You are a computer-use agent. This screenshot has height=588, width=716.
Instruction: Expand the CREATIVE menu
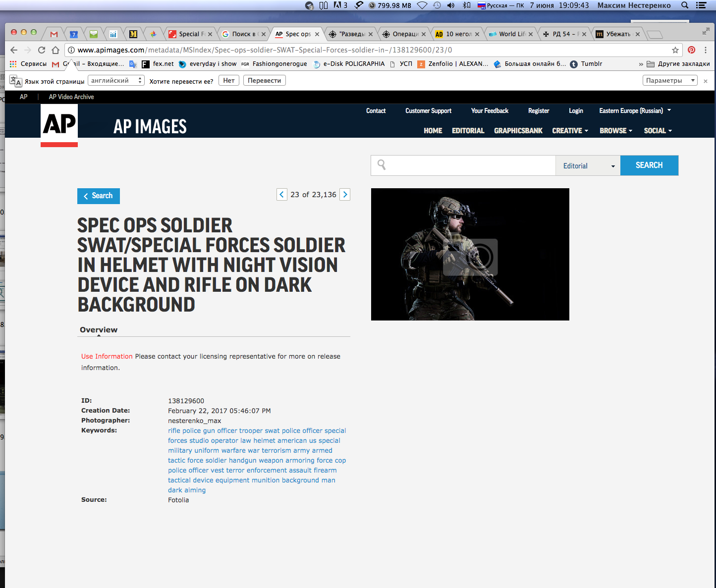pos(570,131)
